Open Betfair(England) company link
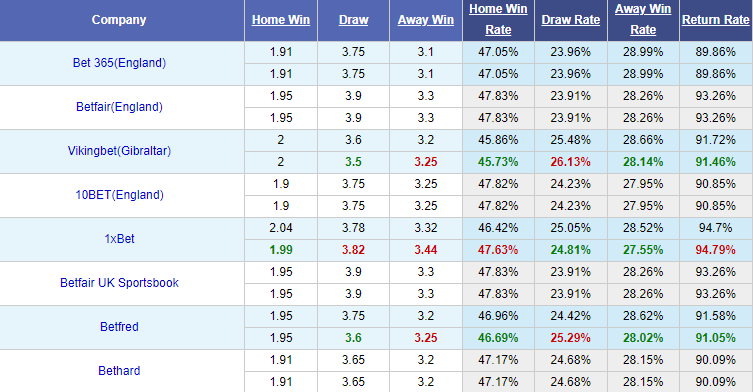The width and height of the screenshot is (753, 392). (119, 107)
